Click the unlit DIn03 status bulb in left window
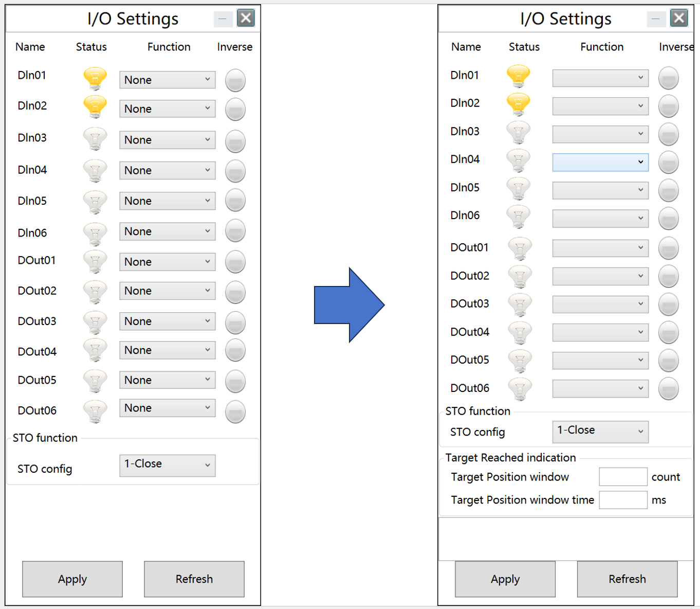700x609 pixels. [x=95, y=139]
